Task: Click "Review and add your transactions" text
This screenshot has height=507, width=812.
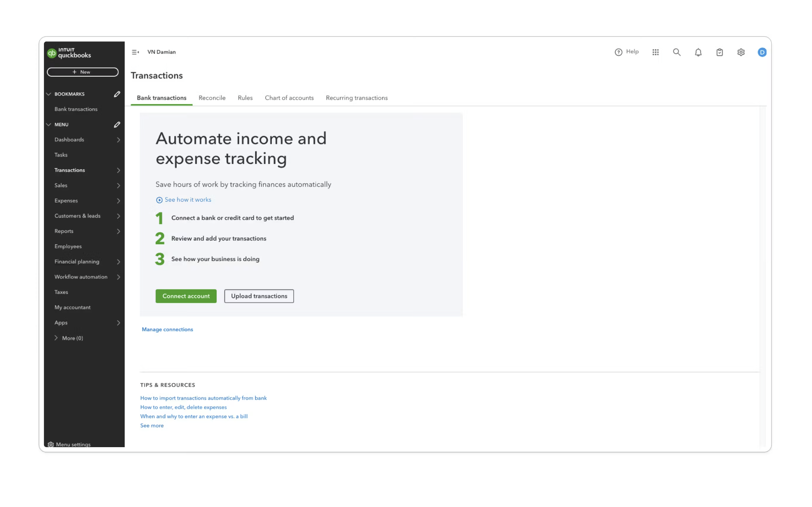Action: tap(219, 239)
